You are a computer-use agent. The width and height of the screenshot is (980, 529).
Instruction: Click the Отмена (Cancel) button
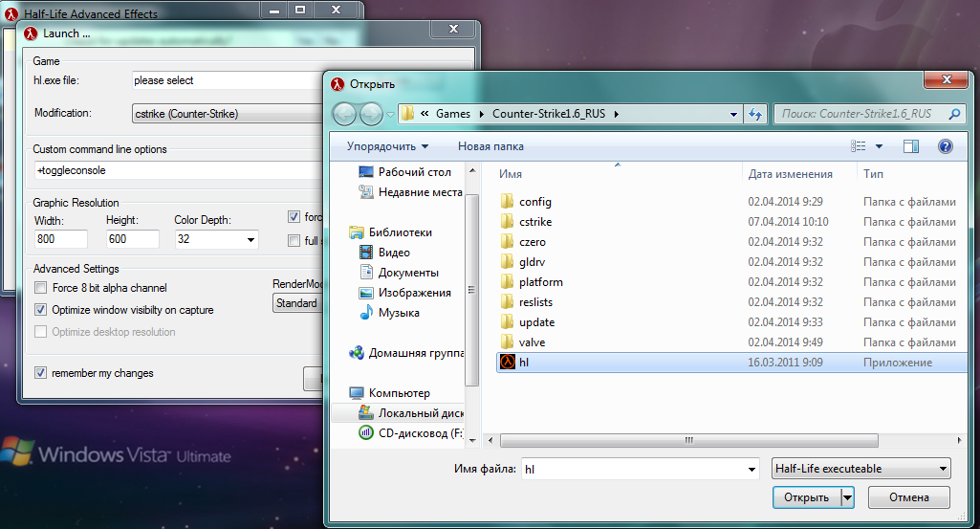coord(908,497)
